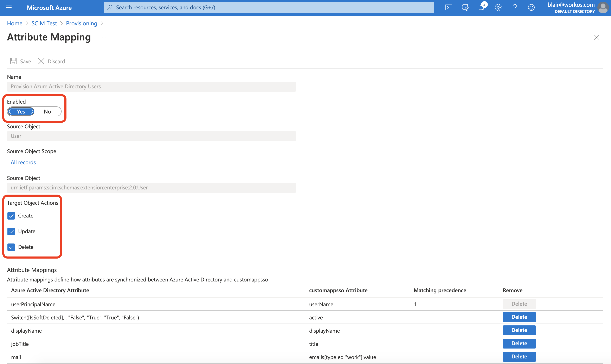Click the emails[type eq "work"].value cell
This screenshot has height=364, width=611.
point(343,357)
